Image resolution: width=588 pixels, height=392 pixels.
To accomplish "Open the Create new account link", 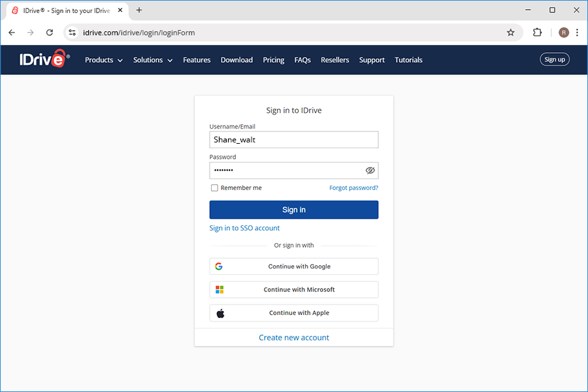I will coord(293,338).
